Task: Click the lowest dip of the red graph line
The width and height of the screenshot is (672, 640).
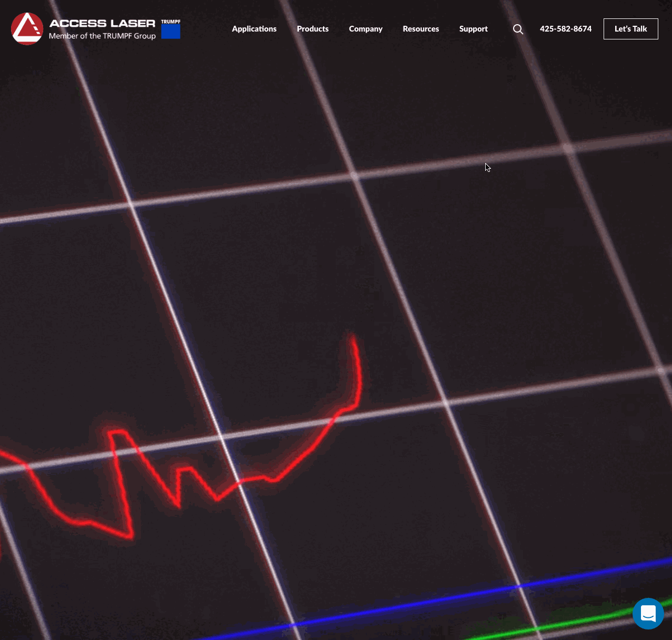Action: tap(129, 535)
